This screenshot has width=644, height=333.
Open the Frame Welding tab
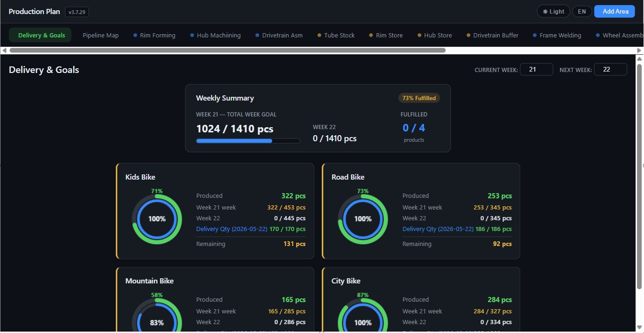pos(557,35)
